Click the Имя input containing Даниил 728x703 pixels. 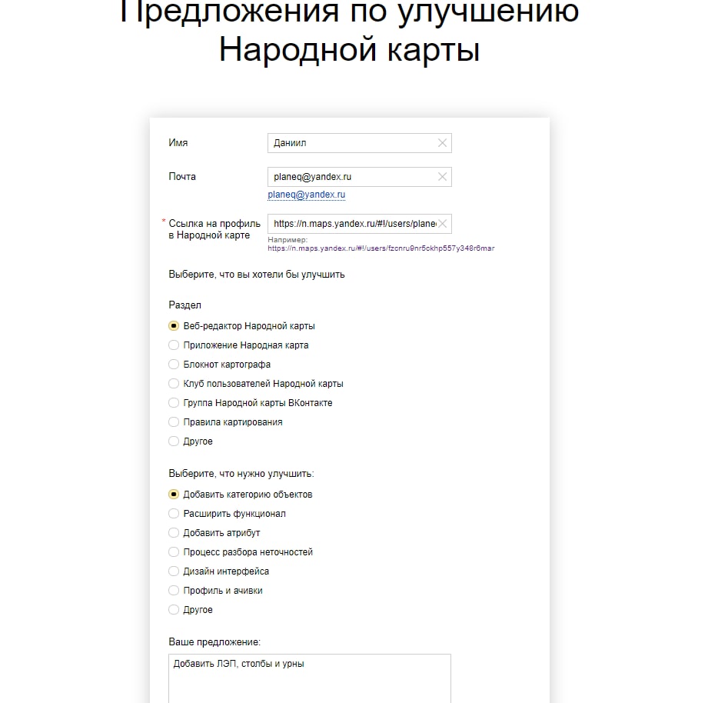[x=359, y=143]
